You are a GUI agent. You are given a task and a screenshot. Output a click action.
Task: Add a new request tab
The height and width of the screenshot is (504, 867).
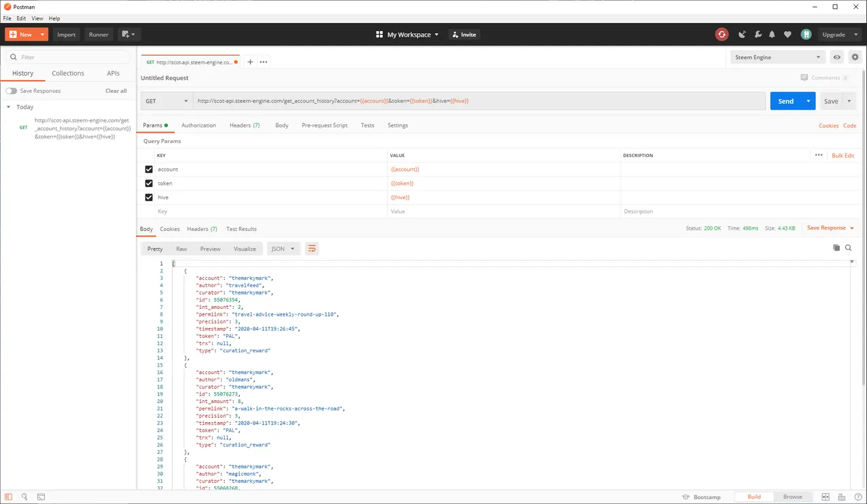(x=250, y=62)
